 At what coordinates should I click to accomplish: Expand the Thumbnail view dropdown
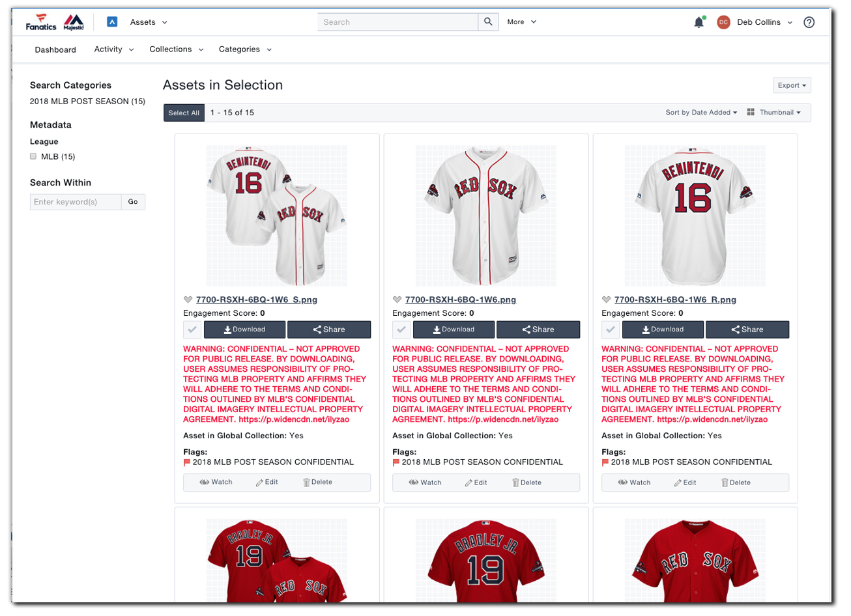[774, 113]
